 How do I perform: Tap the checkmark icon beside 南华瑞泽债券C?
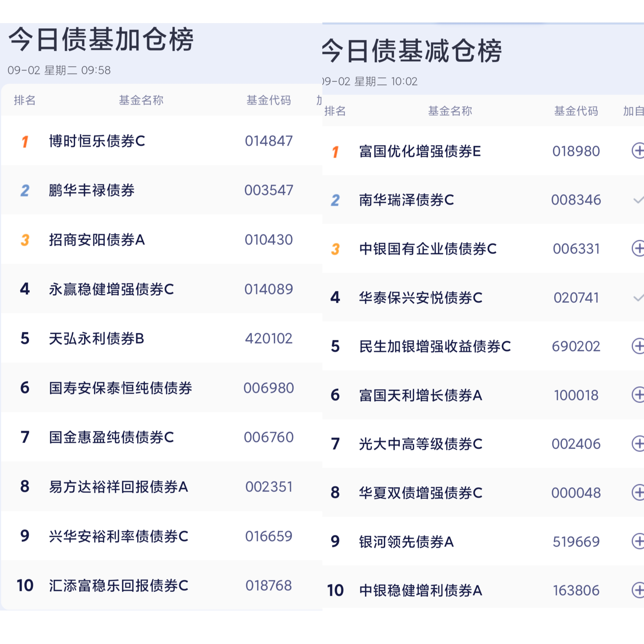click(638, 200)
